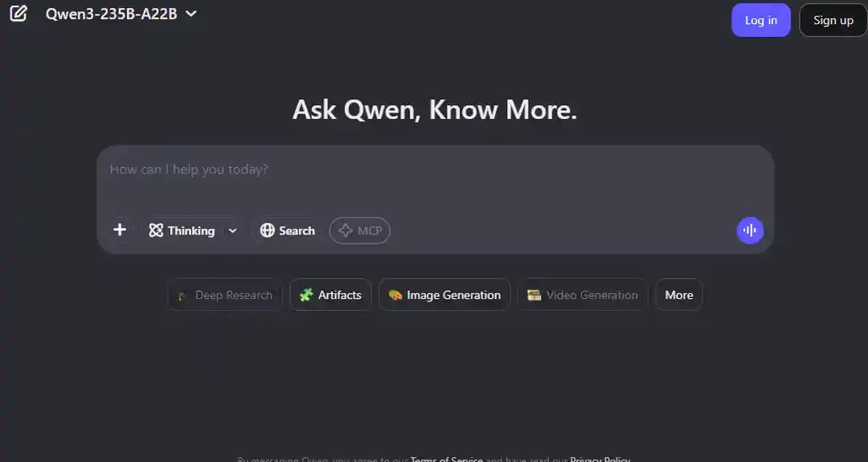This screenshot has height=462, width=868.
Task: Start a new chat with pencil icon
Action: point(18,14)
